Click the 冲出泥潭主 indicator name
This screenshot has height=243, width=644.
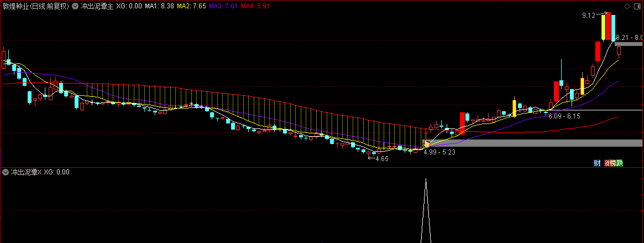97,6
